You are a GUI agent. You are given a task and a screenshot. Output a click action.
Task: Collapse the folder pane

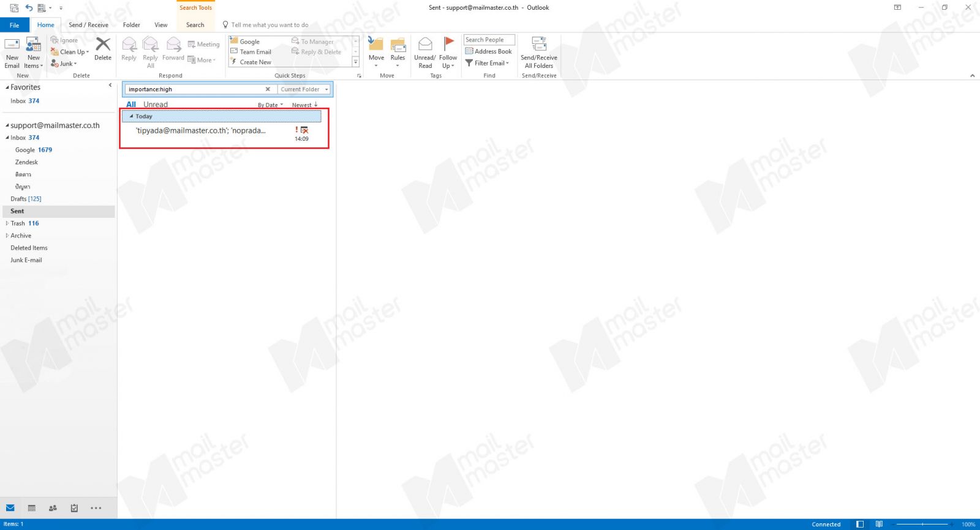click(x=110, y=85)
